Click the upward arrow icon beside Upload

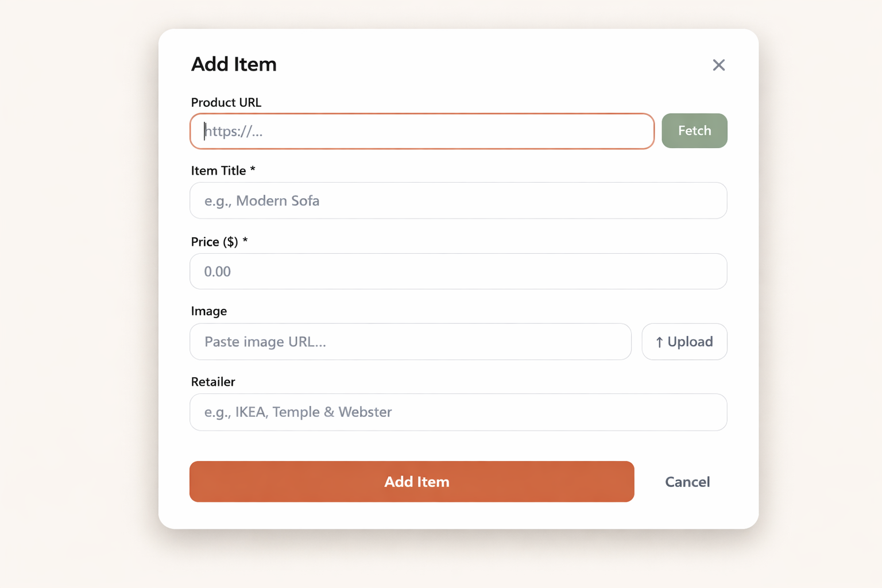(659, 342)
